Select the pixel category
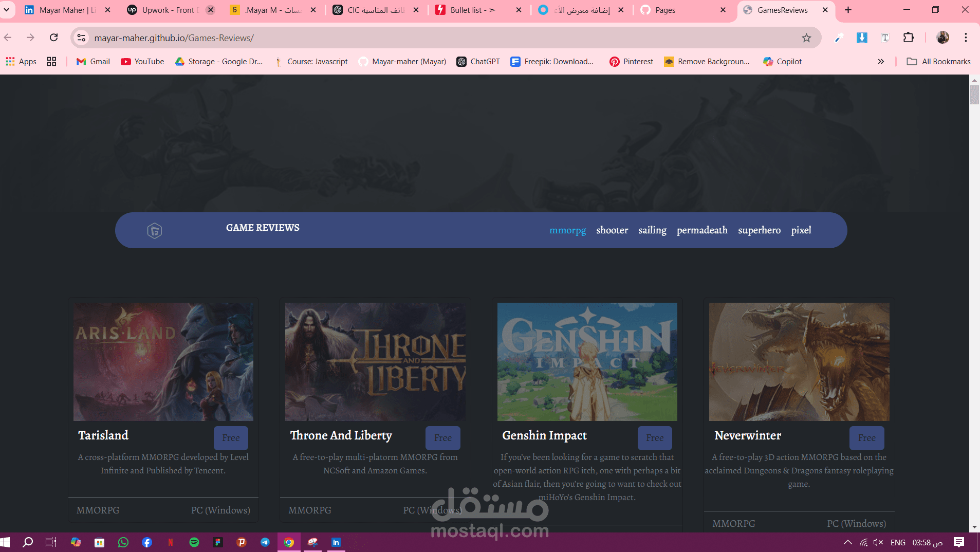Image resolution: width=980 pixels, height=552 pixels. point(801,230)
